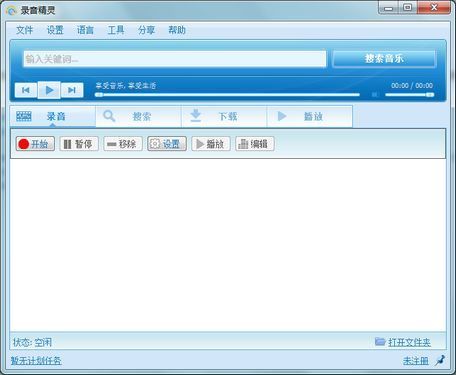
Task: Click the pin icon at bottom right
Action: (x=440, y=360)
